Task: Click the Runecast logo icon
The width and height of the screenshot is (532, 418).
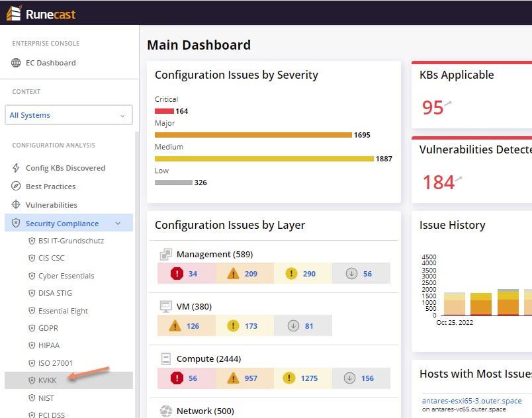Action: click(15, 13)
